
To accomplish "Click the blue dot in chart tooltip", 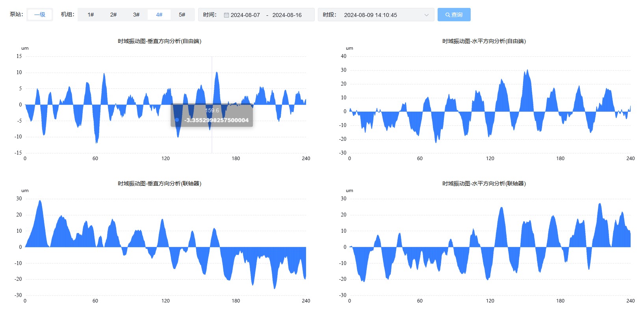I will tap(177, 120).
